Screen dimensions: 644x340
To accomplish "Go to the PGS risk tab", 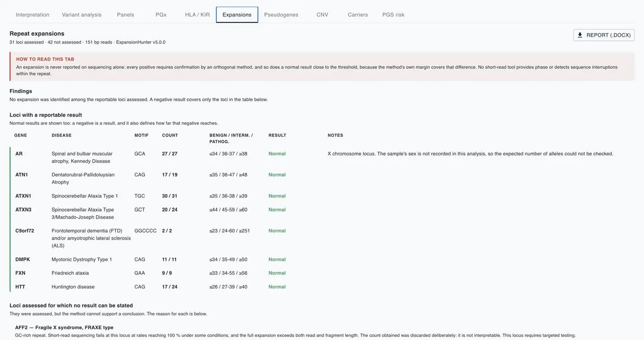I will point(393,15).
